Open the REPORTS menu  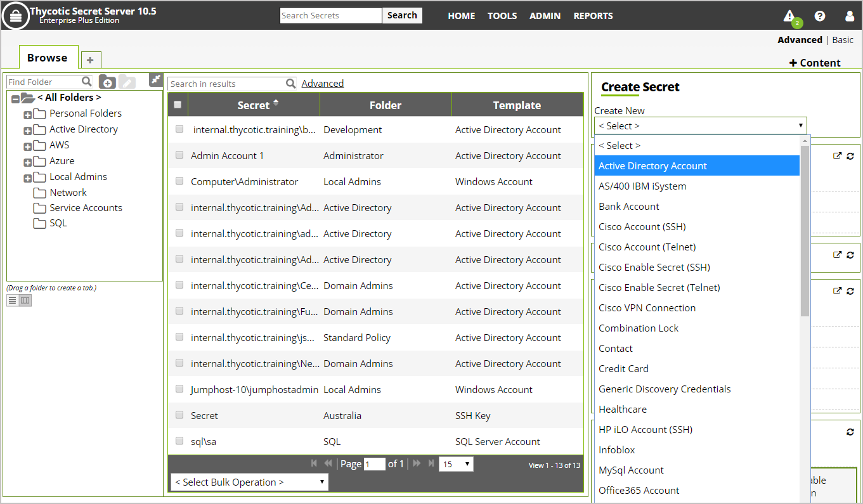(594, 16)
